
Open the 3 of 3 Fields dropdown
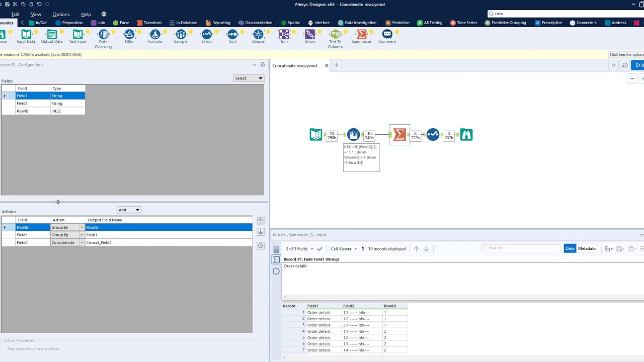[x=299, y=249]
